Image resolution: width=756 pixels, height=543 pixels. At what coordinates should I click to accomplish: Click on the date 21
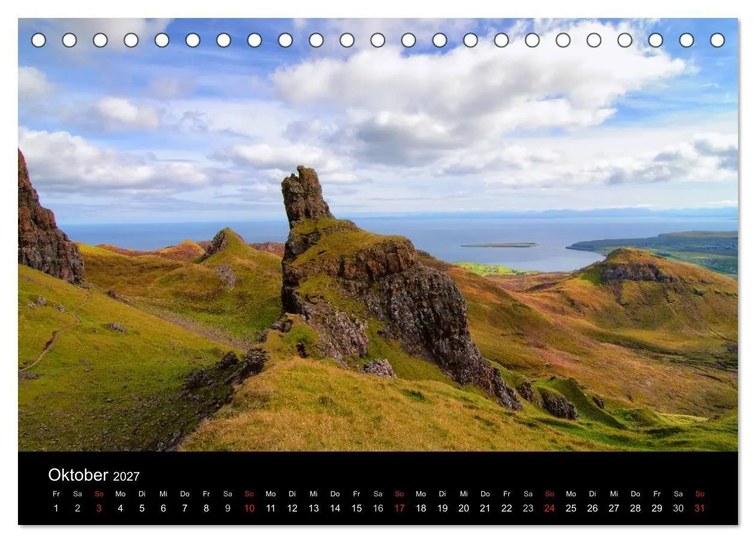pyautogui.click(x=485, y=508)
